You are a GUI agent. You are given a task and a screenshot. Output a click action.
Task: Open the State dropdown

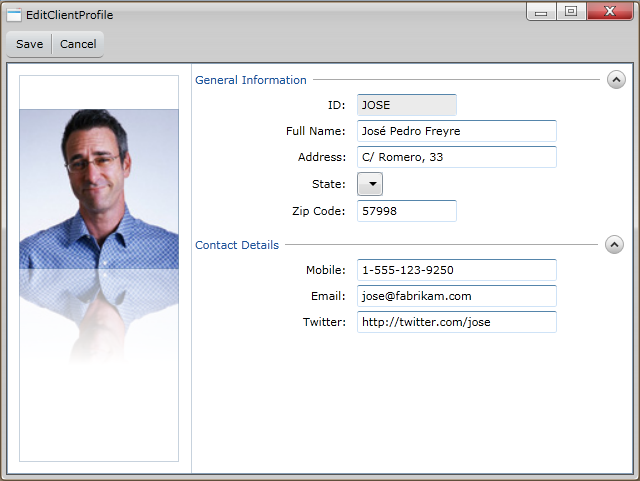coord(370,184)
